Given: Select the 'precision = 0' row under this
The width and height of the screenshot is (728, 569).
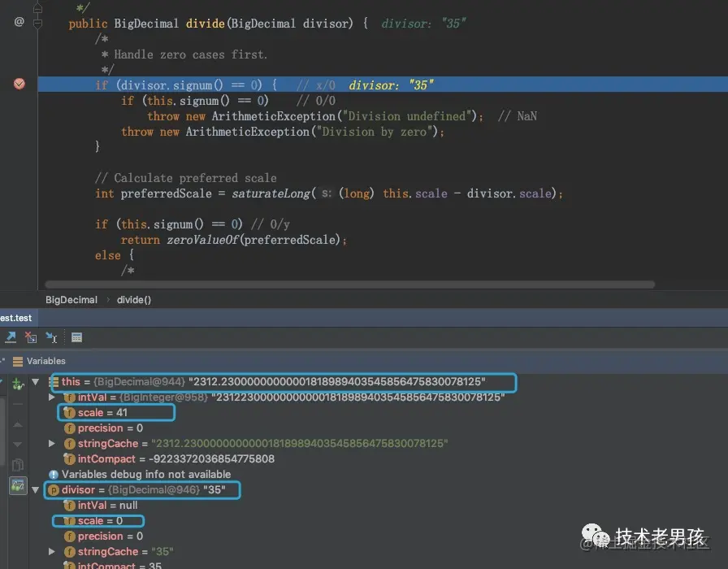Looking at the screenshot, I should 103,428.
